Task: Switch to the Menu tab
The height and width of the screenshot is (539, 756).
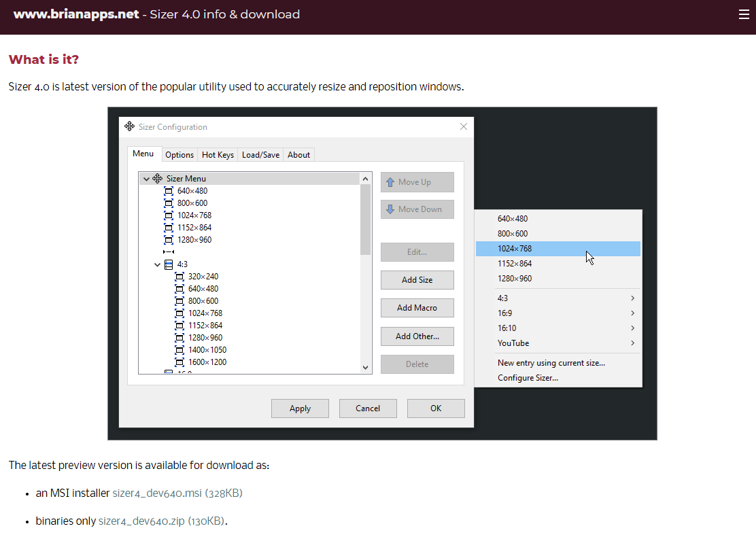Action: tap(143, 154)
